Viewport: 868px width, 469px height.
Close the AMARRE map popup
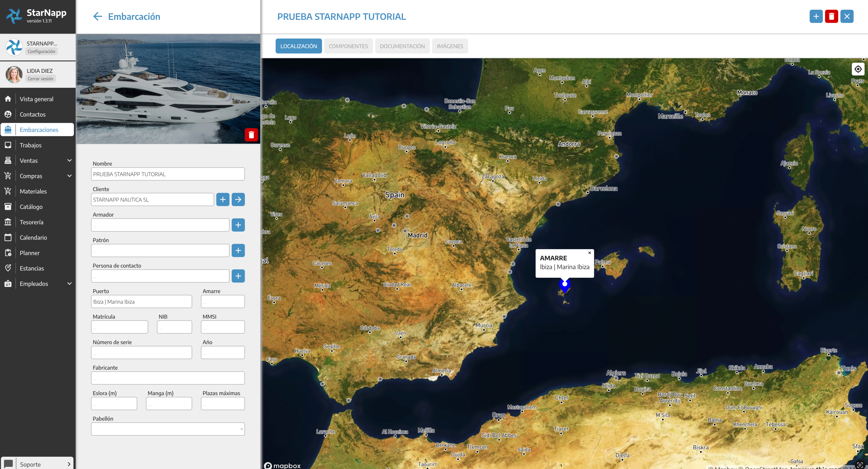(589, 252)
